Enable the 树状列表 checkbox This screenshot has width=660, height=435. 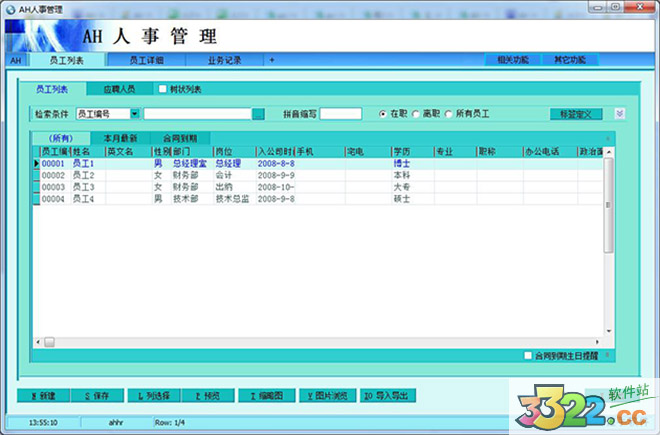(x=163, y=89)
